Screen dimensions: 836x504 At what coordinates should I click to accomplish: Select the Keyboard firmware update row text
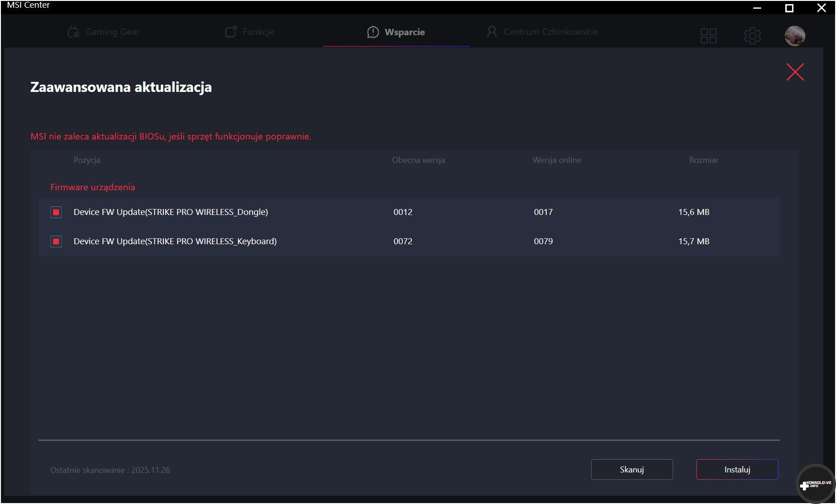(175, 241)
